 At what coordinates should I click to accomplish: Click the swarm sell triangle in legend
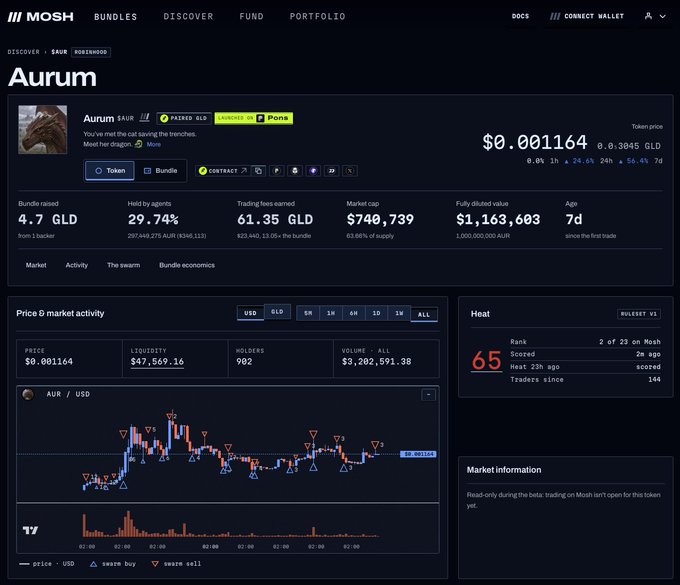point(155,564)
